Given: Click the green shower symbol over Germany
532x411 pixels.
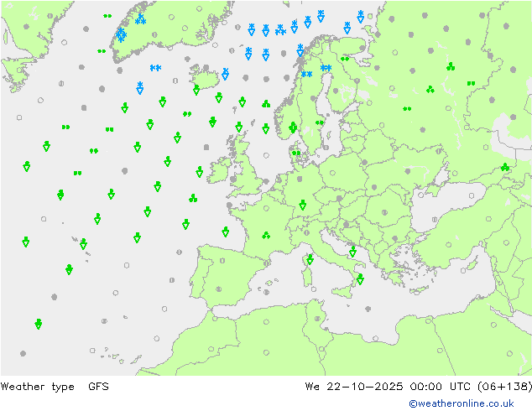Looking at the screenshot, I should click(x=303, y=205).
